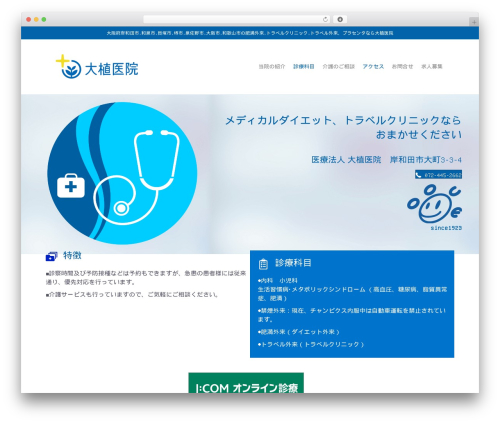Open the 介護のご相談 menu item
The height and width of the screenshot is (423, 500).
pyautogui.click(x=338, y=67)
